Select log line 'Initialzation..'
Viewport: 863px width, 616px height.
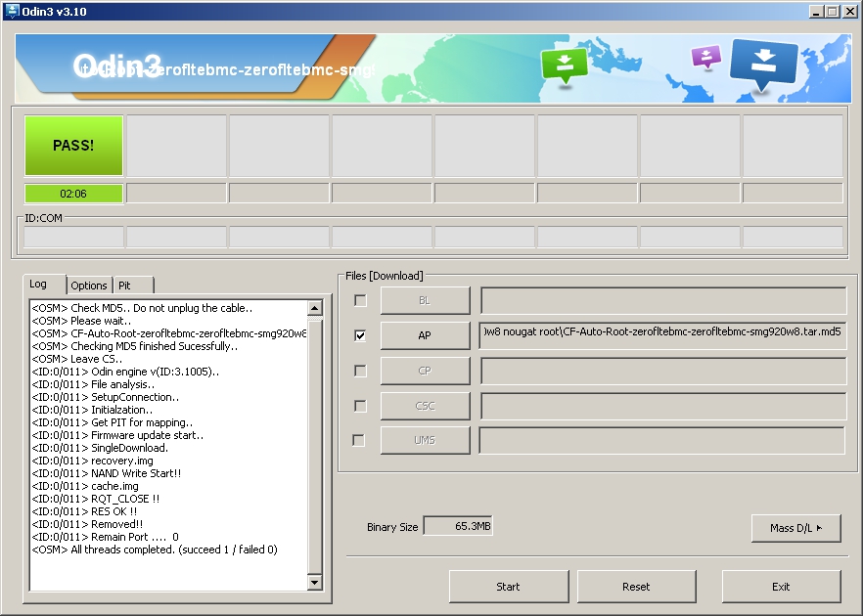point(92,409)
